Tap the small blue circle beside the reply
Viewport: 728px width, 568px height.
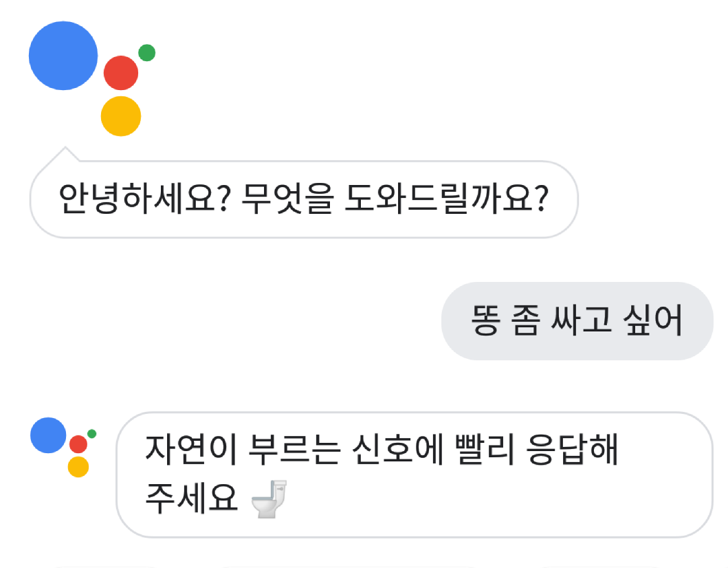pyautogui.click(x=48, y=435)
